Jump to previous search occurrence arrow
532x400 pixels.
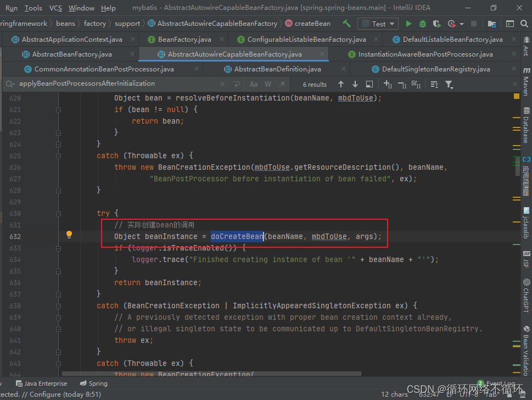coord(341,84)
